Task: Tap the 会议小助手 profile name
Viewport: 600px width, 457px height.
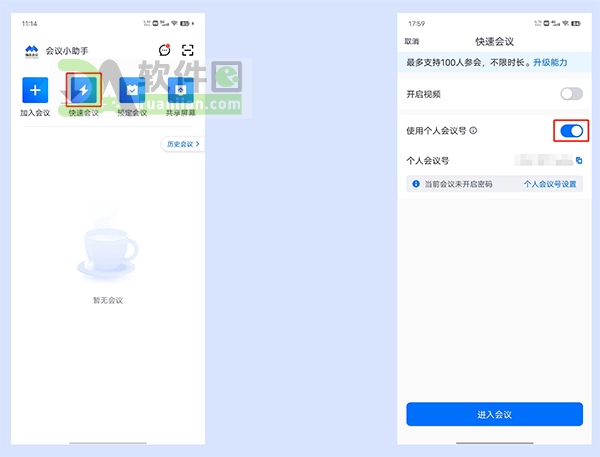Action: (x=67, y=50)
